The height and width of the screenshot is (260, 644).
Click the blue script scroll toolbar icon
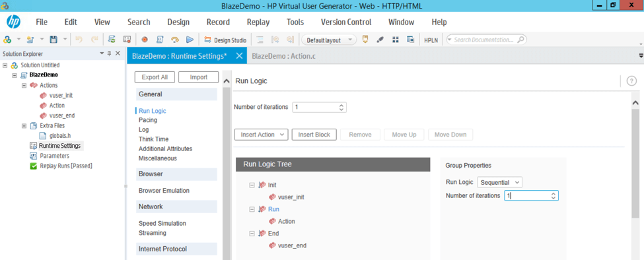(160, 40)
